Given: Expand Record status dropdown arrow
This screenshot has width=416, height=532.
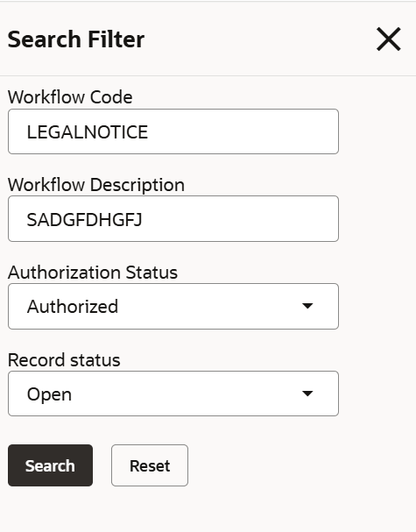Looking at the screenshot, I should click(307, 394).
